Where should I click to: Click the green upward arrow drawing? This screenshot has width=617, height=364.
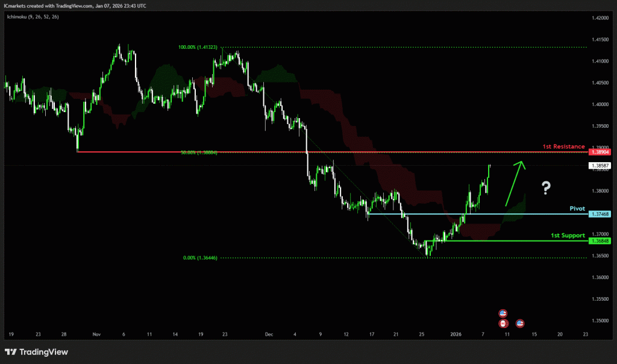(513, 184)
